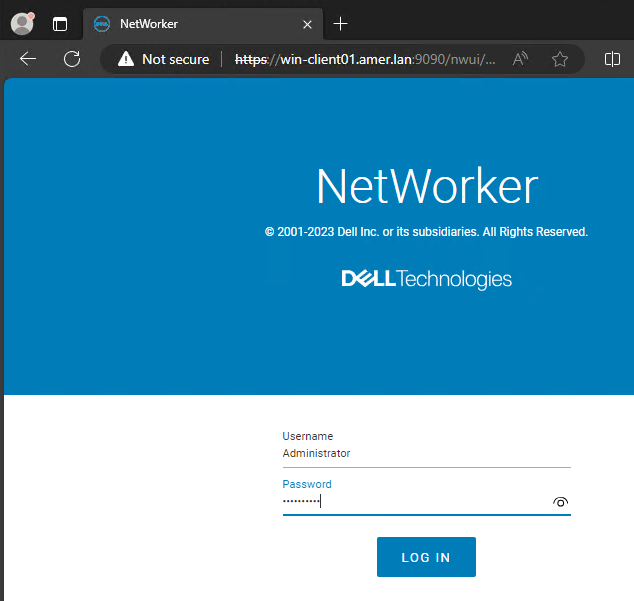Click the Dell favicon on the tab
Screen dimensions: 634x601
point(101,24)
